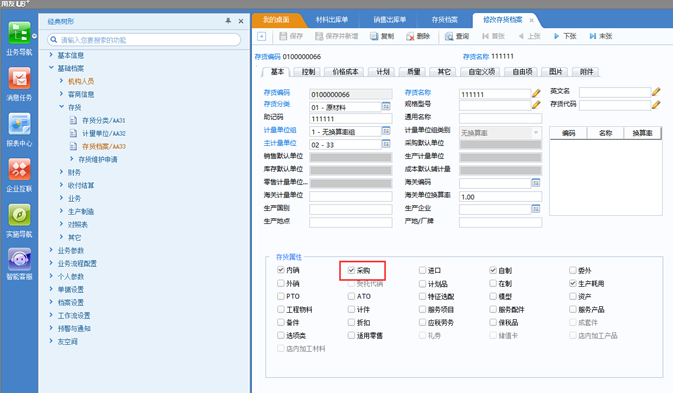Click the 复制 copy toolbar button

tap(382, 36)
